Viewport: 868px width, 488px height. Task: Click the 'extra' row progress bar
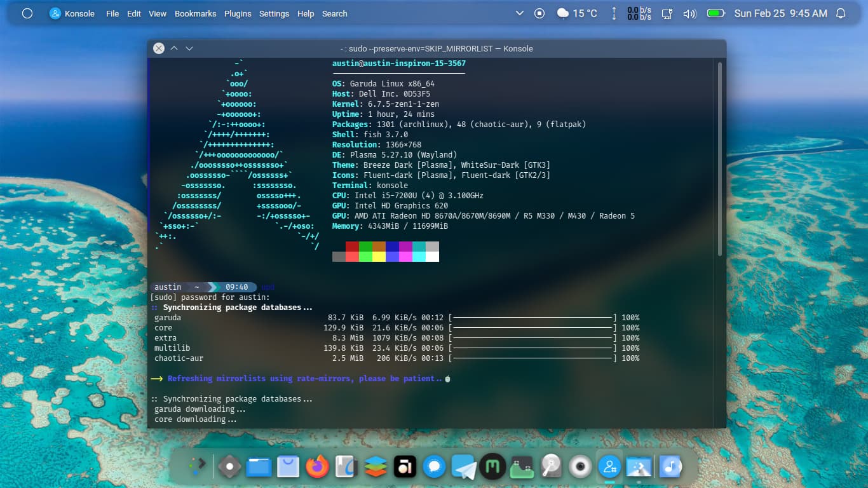pos(532,338)
